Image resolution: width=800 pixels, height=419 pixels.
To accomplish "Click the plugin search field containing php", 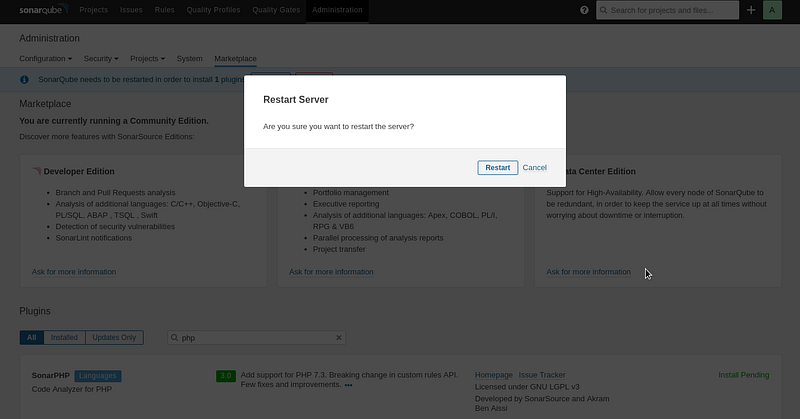I will pos(257,337).
